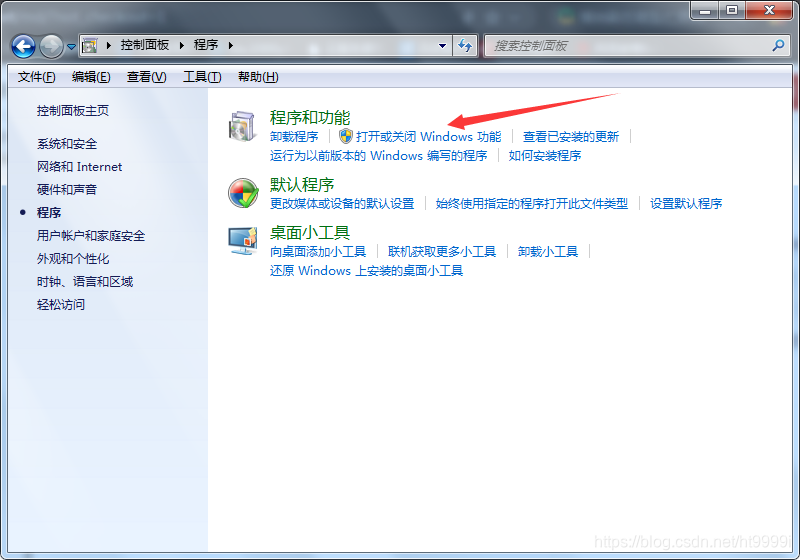Click 运行为以前版本的 Windows 编写的程序 link
This screenshot has height=560, width=800.
tap(379, 156)
